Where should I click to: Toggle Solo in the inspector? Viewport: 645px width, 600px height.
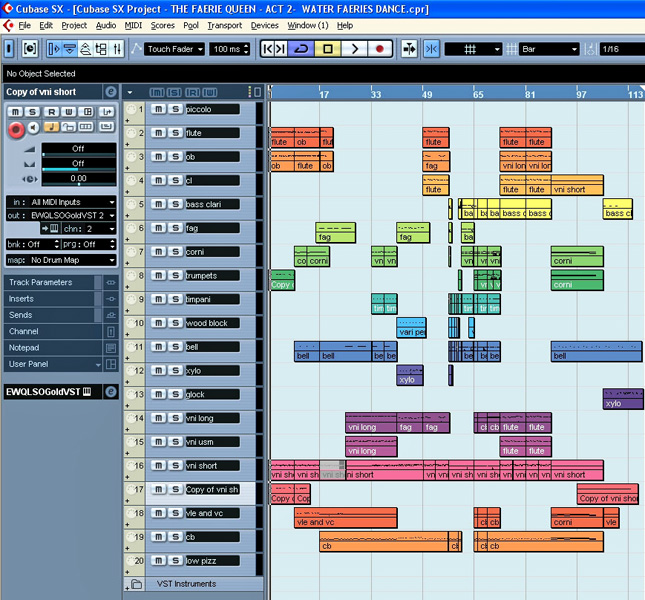point(32,112)
